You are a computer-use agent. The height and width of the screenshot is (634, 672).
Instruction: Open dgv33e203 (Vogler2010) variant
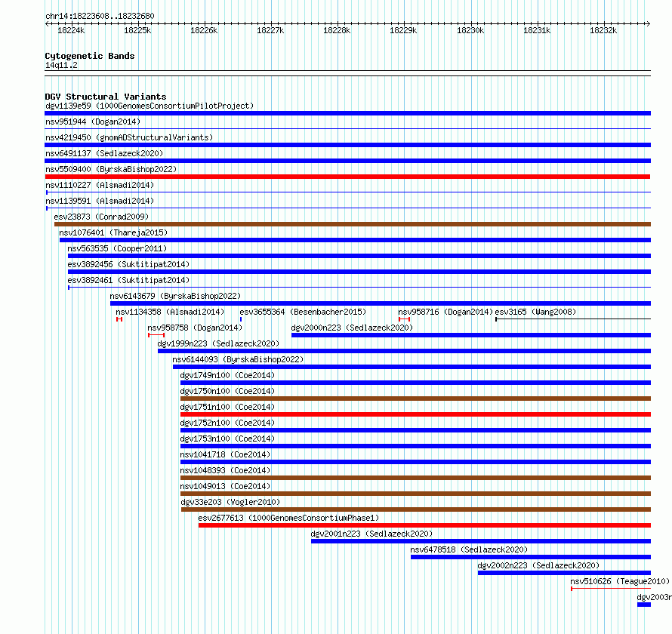(230, 502)
